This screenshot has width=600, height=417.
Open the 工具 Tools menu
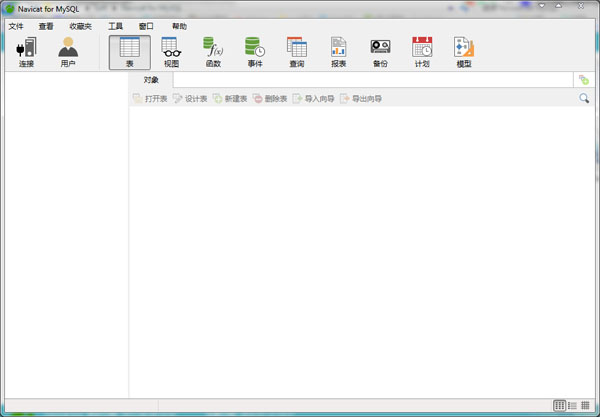[115, 26]
